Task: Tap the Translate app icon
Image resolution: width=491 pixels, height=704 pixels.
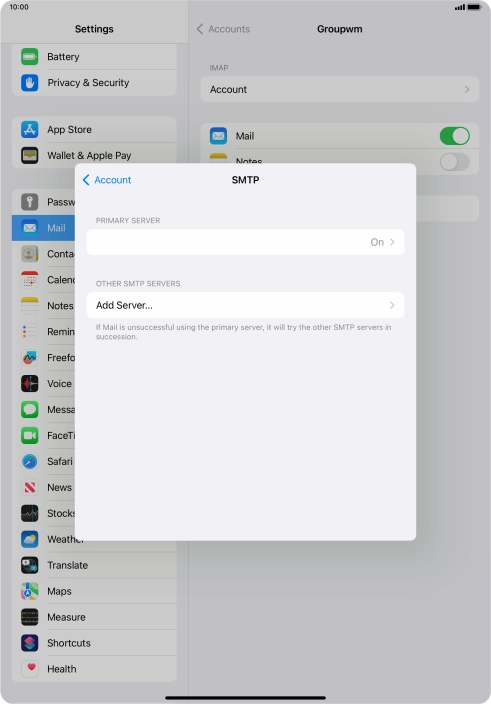Action: coord(30,565)
